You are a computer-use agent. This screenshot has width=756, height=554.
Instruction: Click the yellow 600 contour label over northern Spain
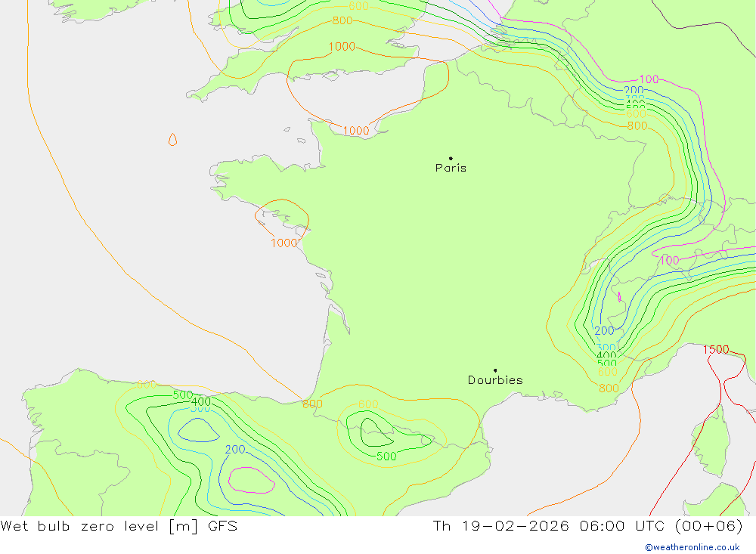pyautogui.click(x=146, y=384)
